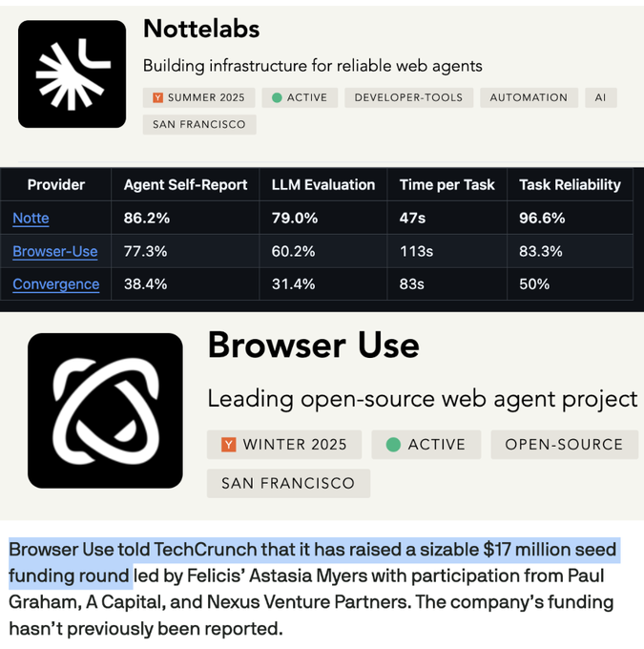The height and width of the screenshot is (649, 644).
Task: Click green dot in Nottelabs Active badge
Action: tap(277, 97)
